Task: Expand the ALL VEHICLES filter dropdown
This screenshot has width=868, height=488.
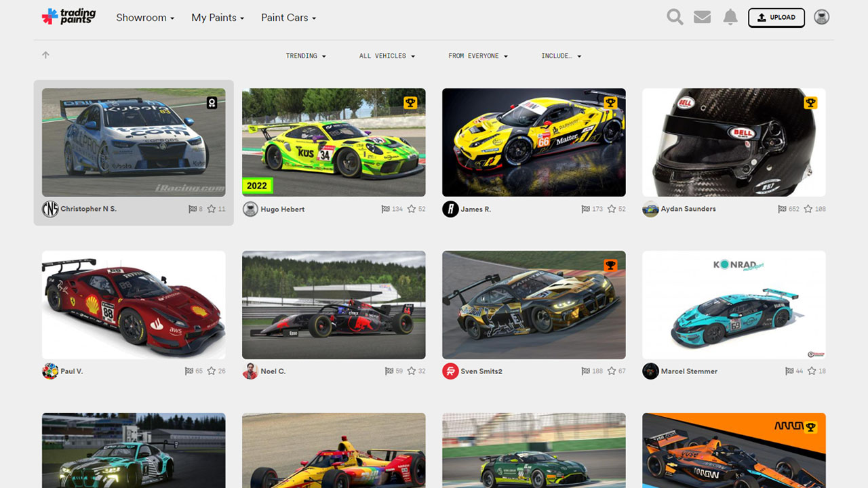Action: (387, 56)
